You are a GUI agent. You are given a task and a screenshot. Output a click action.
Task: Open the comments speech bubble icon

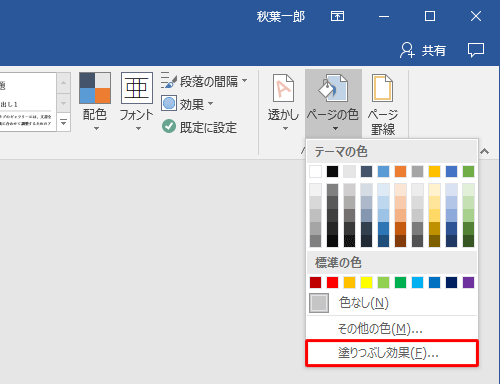[476, 50]
